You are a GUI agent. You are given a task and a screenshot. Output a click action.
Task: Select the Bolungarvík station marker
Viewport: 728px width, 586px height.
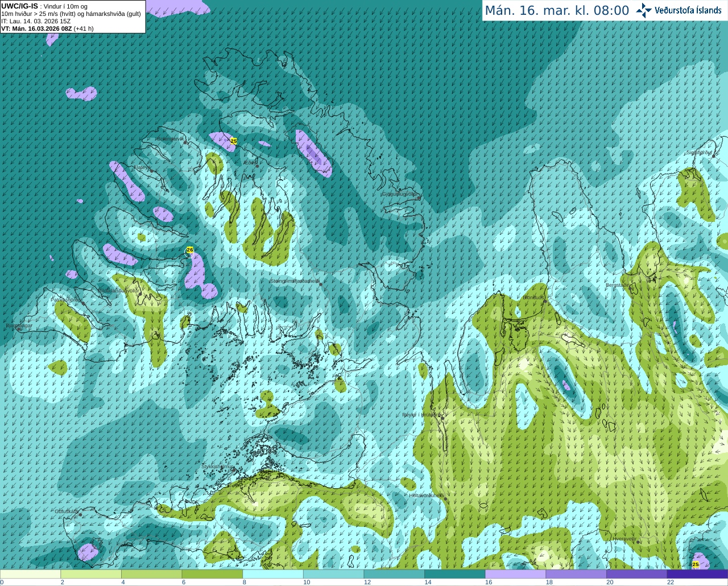[x=185, y=143]
